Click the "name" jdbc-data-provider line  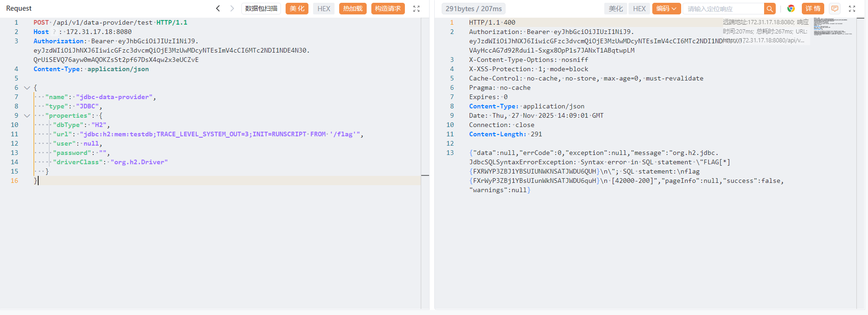[x=101, y=97]
